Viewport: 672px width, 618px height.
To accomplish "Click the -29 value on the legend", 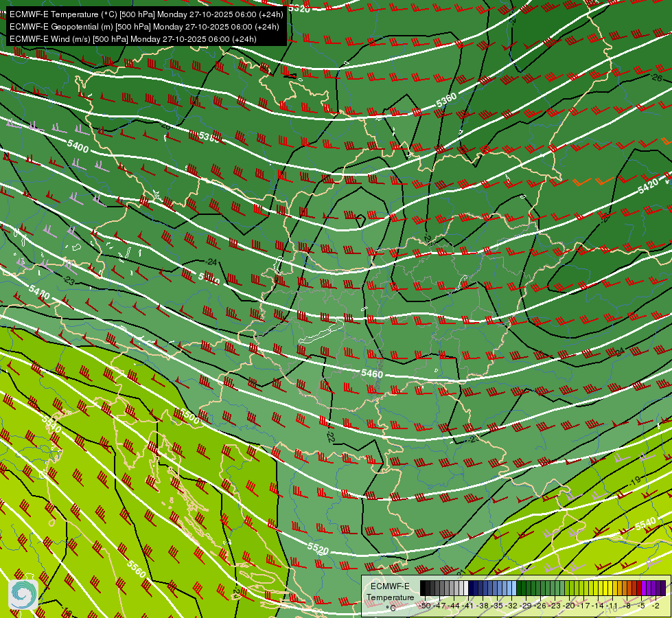I will (x=526, y=606).
